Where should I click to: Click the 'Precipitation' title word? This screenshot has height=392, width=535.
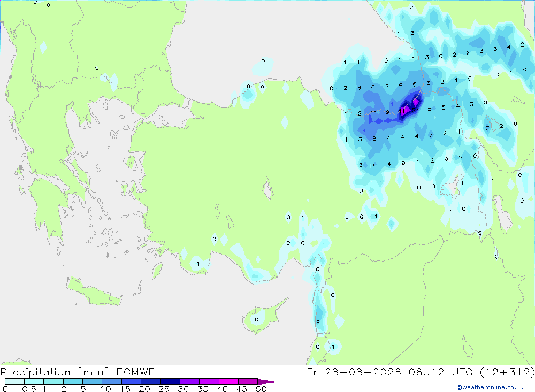pos(35,372)
